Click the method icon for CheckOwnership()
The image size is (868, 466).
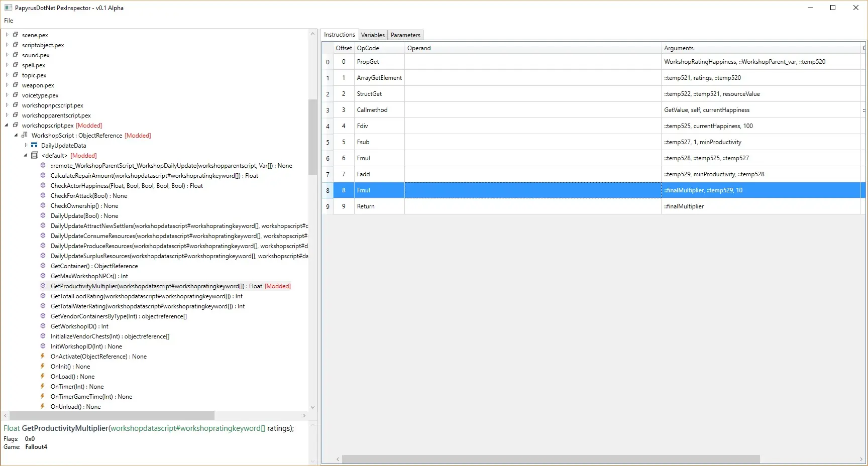(43, 205)
